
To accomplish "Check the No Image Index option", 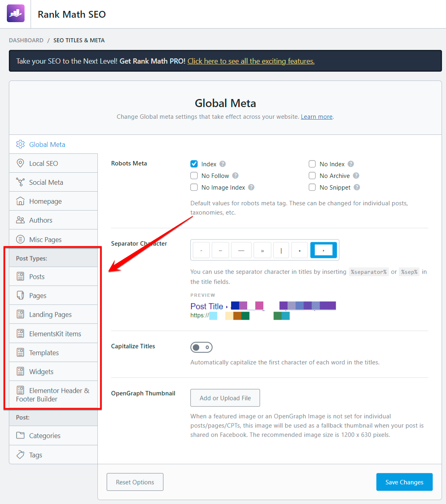I will coord(194,187).
